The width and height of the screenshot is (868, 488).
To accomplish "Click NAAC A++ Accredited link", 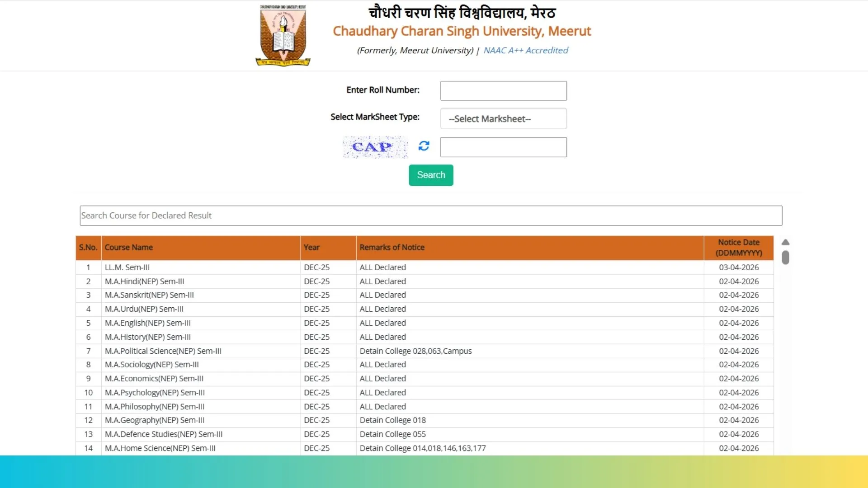I will point(525,50).
